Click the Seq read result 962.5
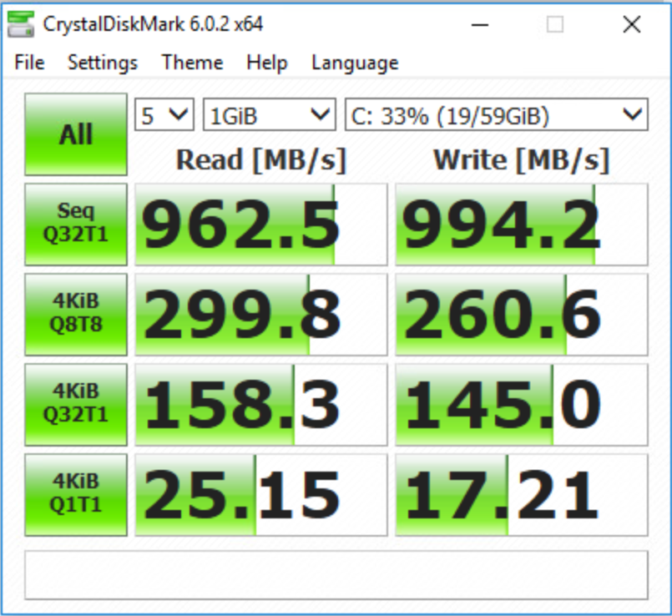Image resolution: width=672 pixels, height=616 pixels. (261, 225)
